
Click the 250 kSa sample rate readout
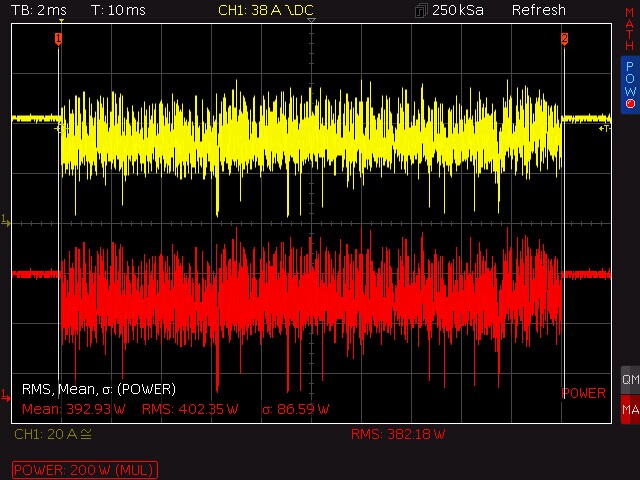[457, 10]
